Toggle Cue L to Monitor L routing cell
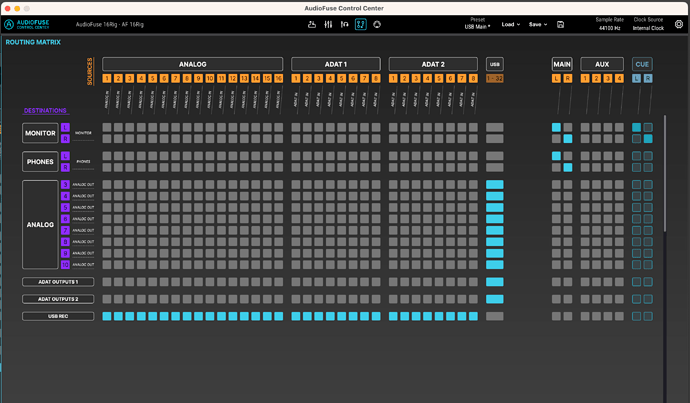Screen dimensions: 690x403 tap(636, 128)
